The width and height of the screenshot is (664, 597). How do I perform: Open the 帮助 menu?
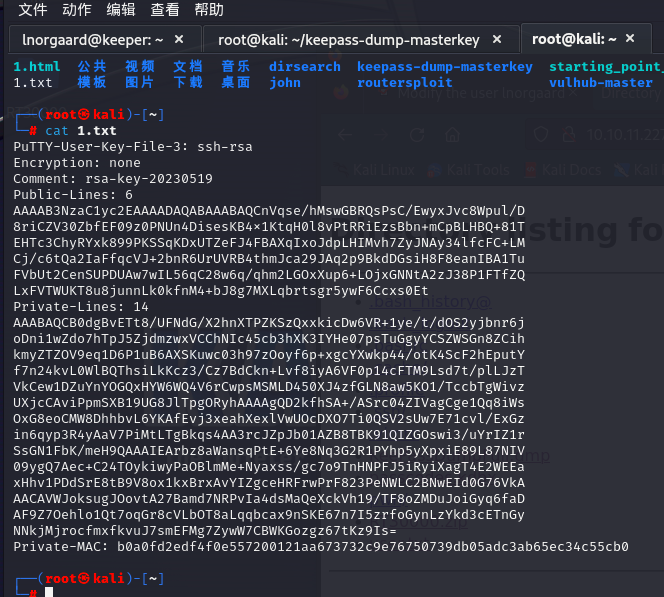[x=209, y=9]
